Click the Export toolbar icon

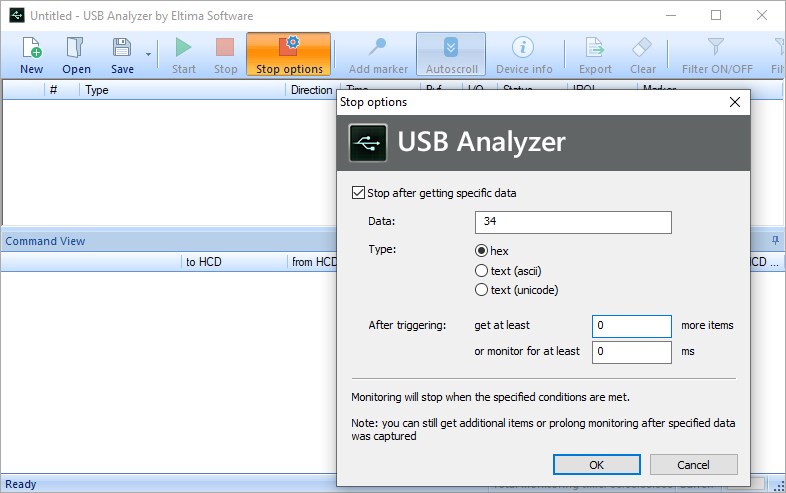click(x=595, y=55)
